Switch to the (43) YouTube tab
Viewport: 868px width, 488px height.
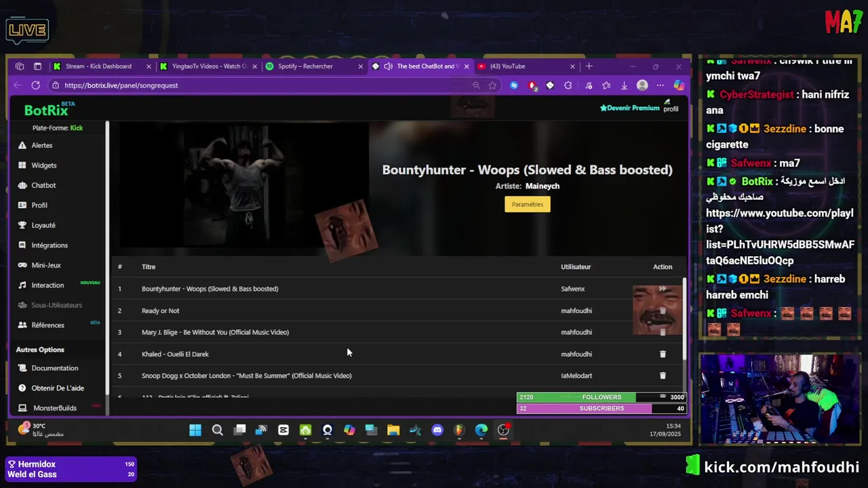point(526,66)
